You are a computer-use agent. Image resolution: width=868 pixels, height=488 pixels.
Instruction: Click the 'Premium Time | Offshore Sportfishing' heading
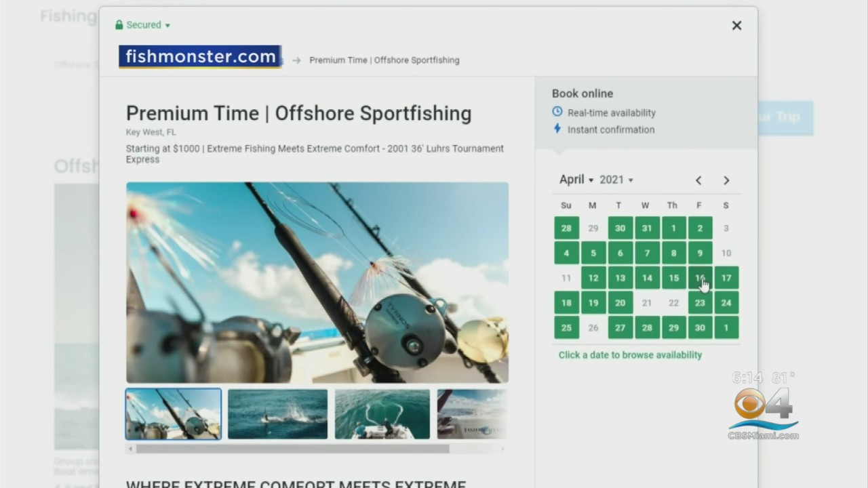click(x=299, y=113)
